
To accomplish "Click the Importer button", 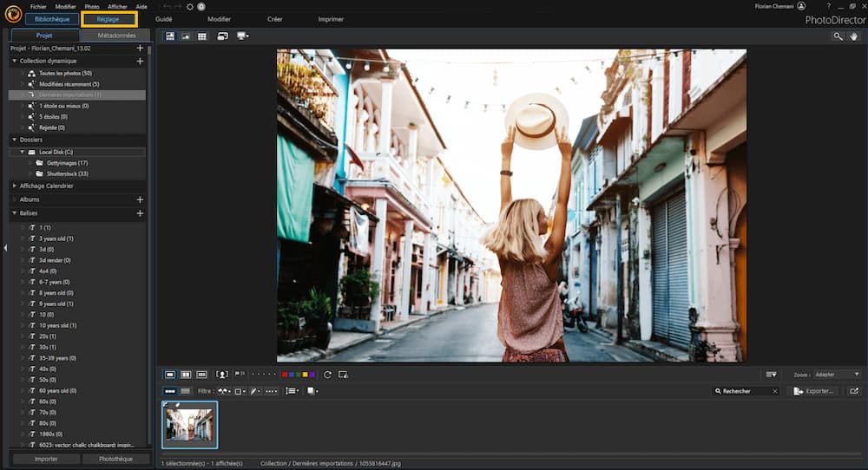I will (x=46, y=459).
